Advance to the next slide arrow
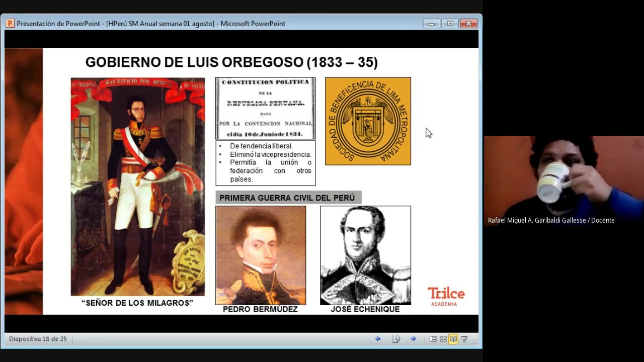644x362 pixels. (x=414, y=339)
